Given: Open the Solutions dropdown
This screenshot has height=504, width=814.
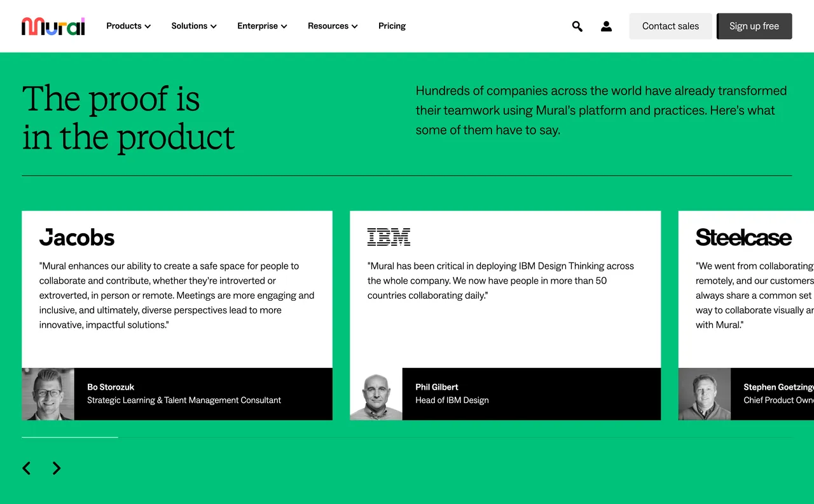Looking at the screenshot, I should tap(194, 26).
